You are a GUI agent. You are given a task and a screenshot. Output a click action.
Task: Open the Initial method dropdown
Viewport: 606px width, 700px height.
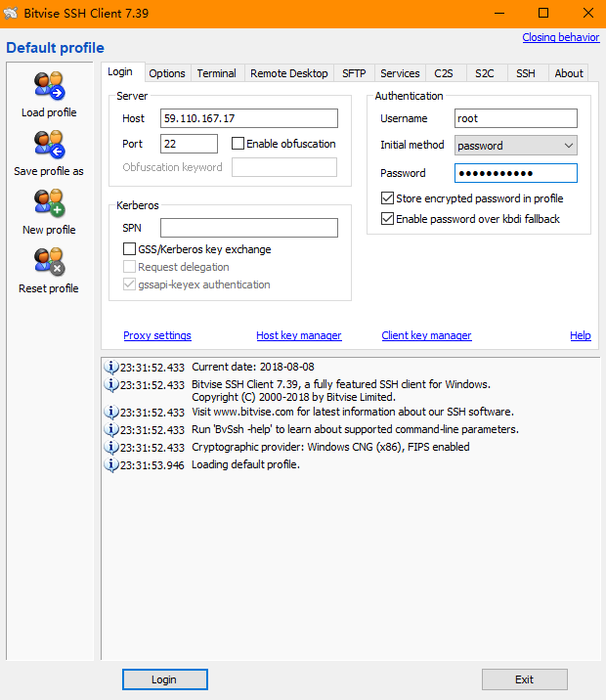[x=515, y=146]
